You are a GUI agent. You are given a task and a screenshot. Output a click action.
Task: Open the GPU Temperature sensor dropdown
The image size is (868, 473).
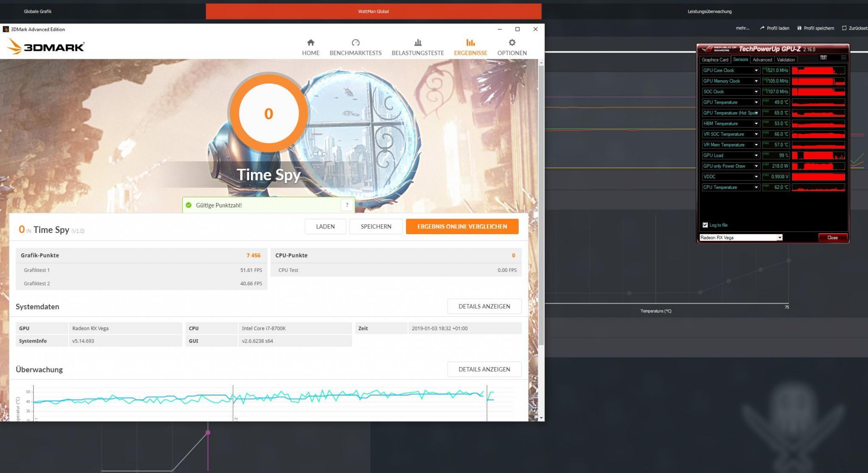[756, 102]
